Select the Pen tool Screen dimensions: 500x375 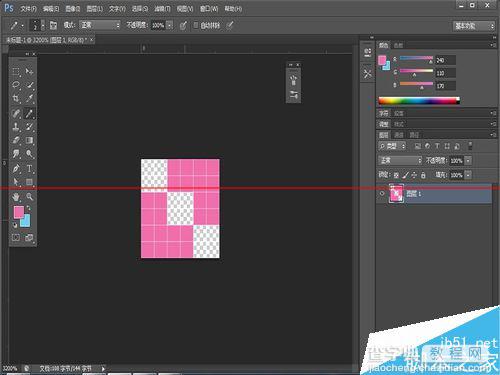(16, 168)
